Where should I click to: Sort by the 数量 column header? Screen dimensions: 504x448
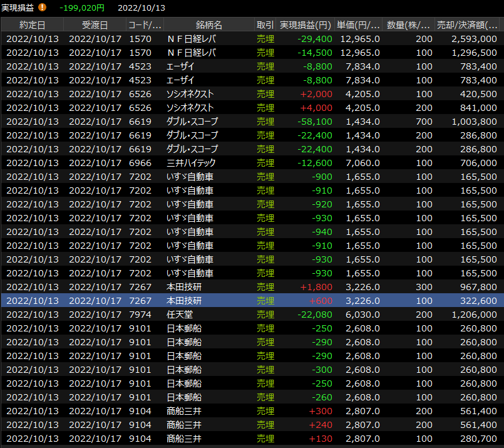[x=408, y=25]
